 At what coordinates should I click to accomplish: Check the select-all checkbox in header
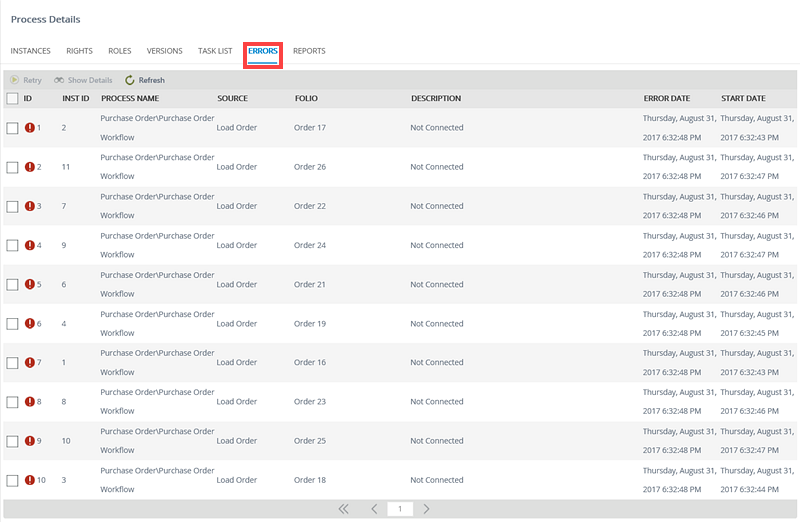(x=12, y=99)
